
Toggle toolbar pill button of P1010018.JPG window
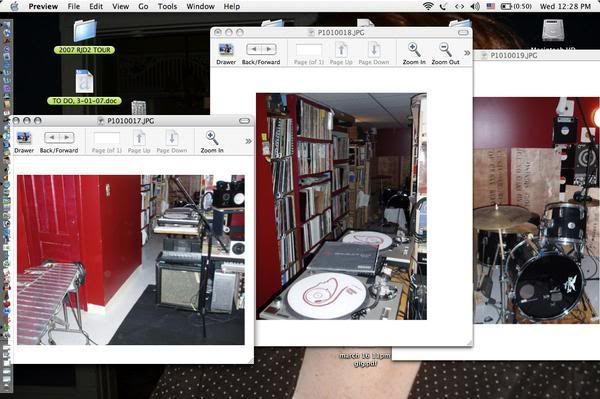point(463,33)
